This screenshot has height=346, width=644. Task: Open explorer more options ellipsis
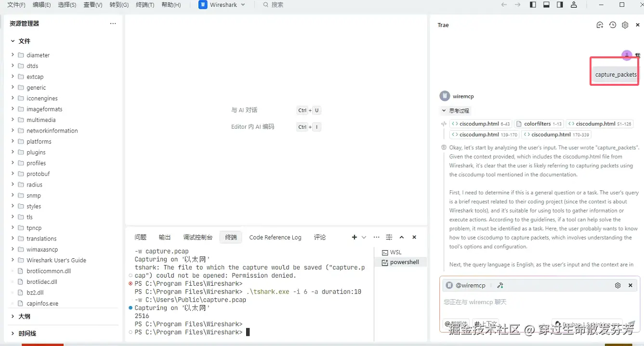point(113,23)
